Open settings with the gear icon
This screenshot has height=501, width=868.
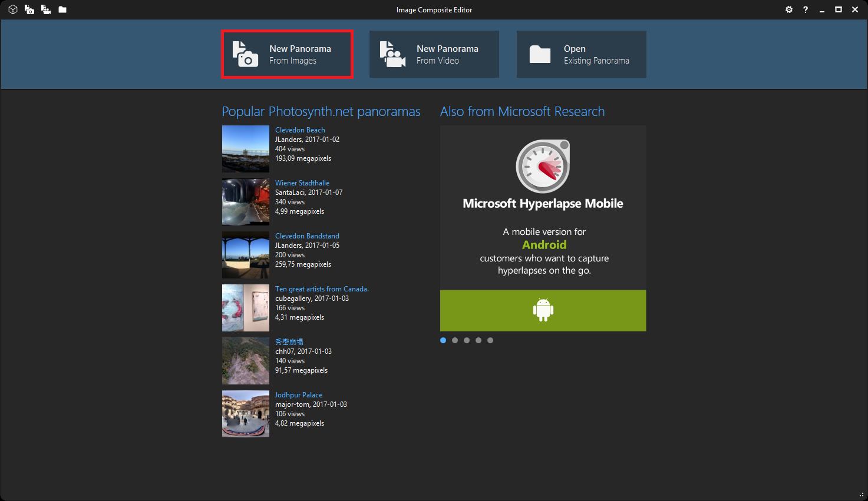(x=789, y=9)
